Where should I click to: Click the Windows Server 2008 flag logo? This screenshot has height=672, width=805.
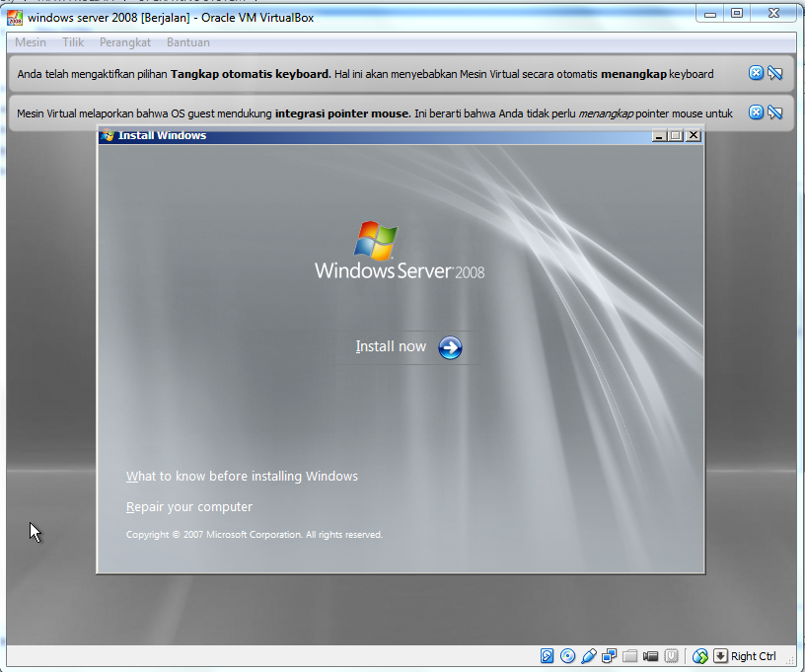tap(376, 240)
